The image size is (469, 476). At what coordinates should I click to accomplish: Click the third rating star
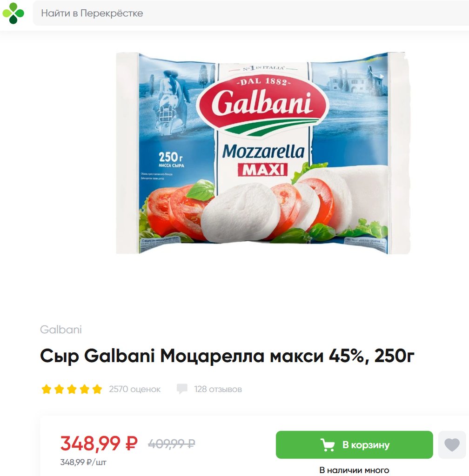pos(72,389)
